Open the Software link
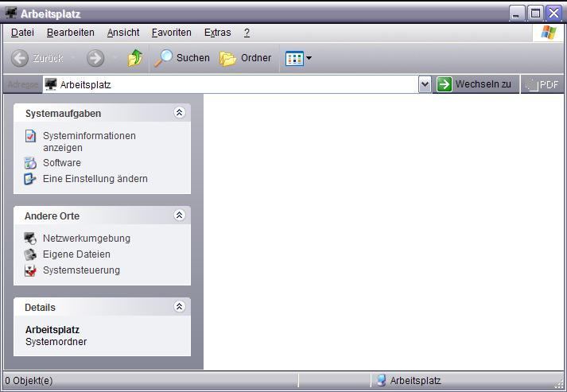Screen dimensions: 567x392 tap(62, 163)
